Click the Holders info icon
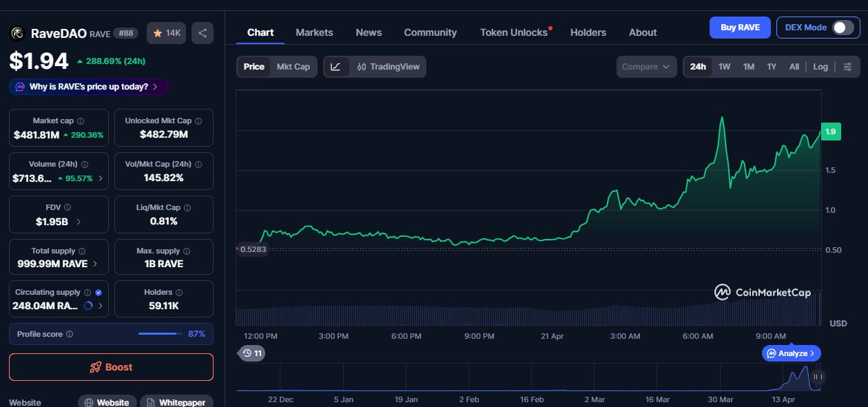 tap(179, 293)
